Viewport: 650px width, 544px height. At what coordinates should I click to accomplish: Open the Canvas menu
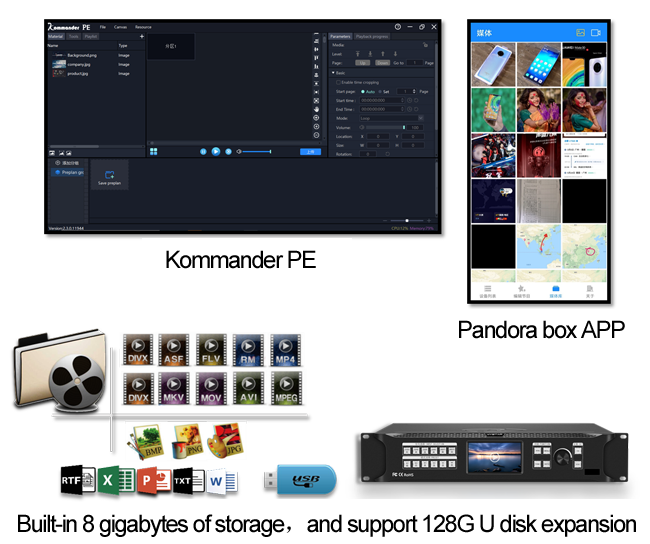(120, 27)
